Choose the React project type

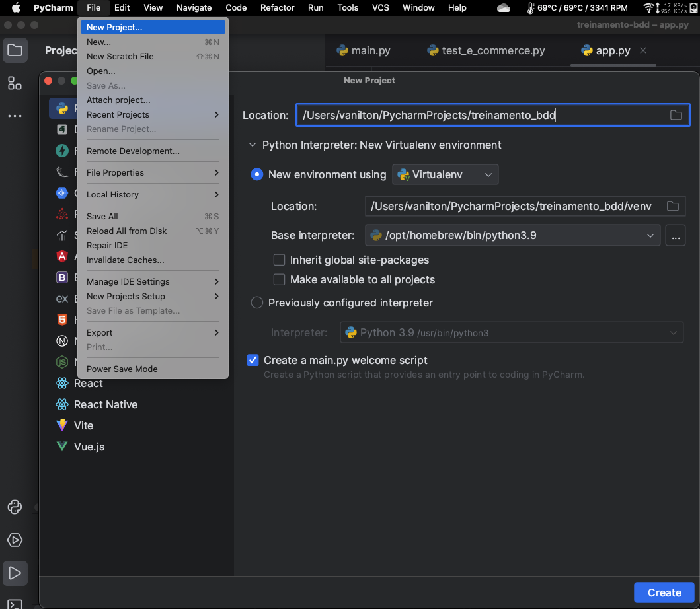pyautogui.click(x=89, y=383)
